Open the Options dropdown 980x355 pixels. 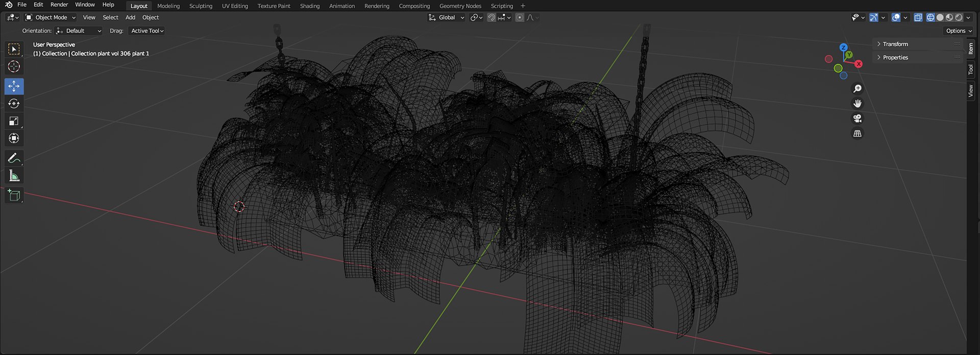coord(959,31)
